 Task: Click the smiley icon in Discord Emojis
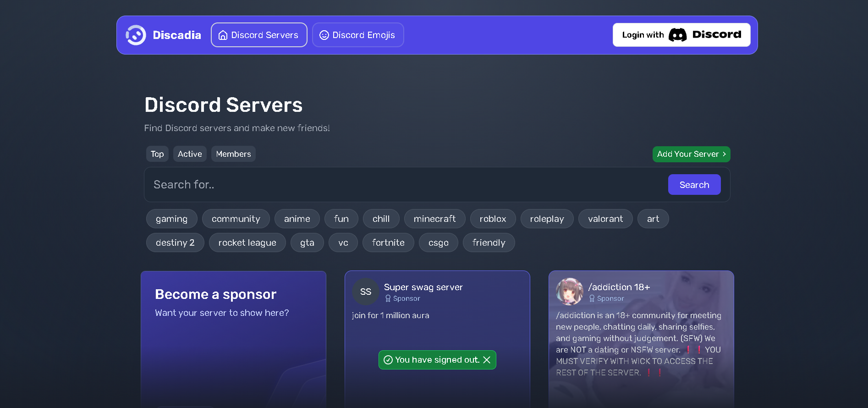click(324, 35)
